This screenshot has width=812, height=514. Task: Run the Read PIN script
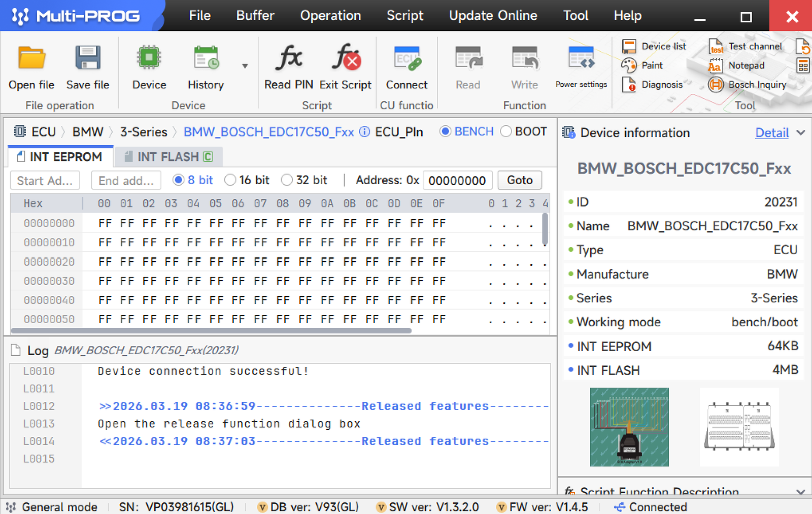coord(288,58)
